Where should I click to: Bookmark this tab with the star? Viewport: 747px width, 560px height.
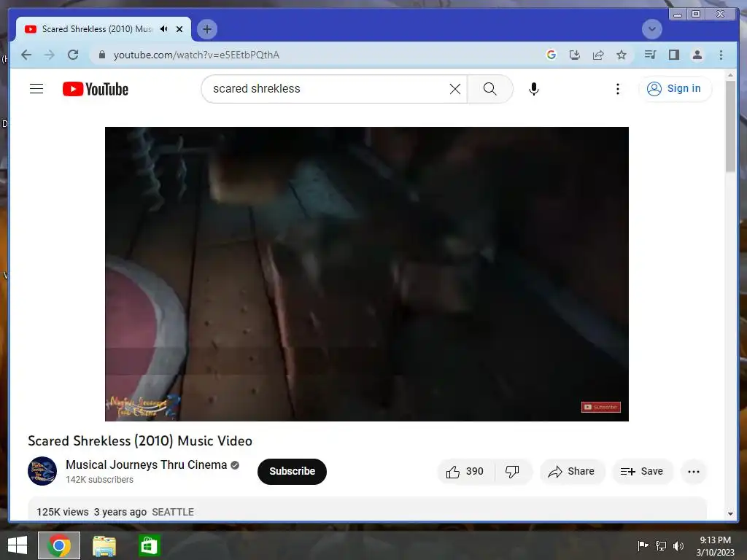(x=622, y=55)
